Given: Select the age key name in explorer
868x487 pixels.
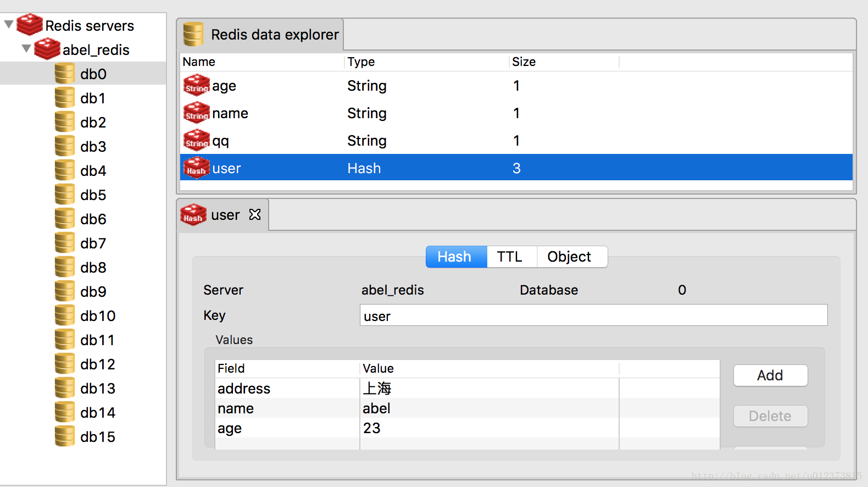Looking at the screenshot, I should (224, 86).
